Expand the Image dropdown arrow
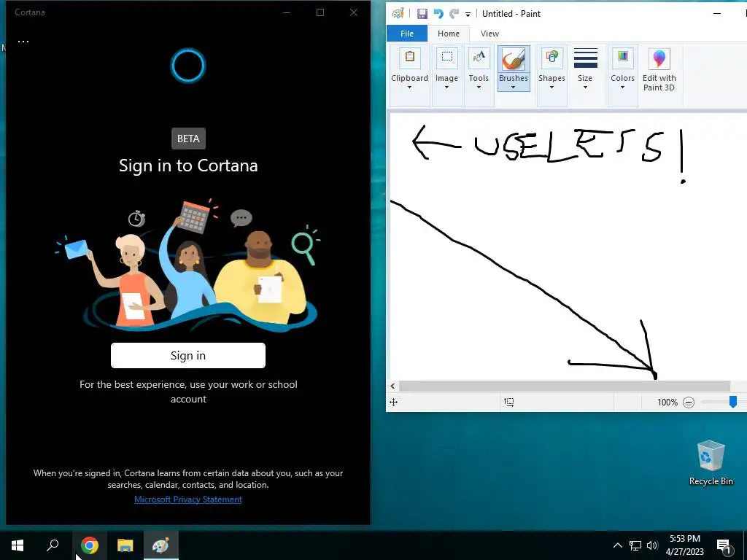 [x=446, y=87]
